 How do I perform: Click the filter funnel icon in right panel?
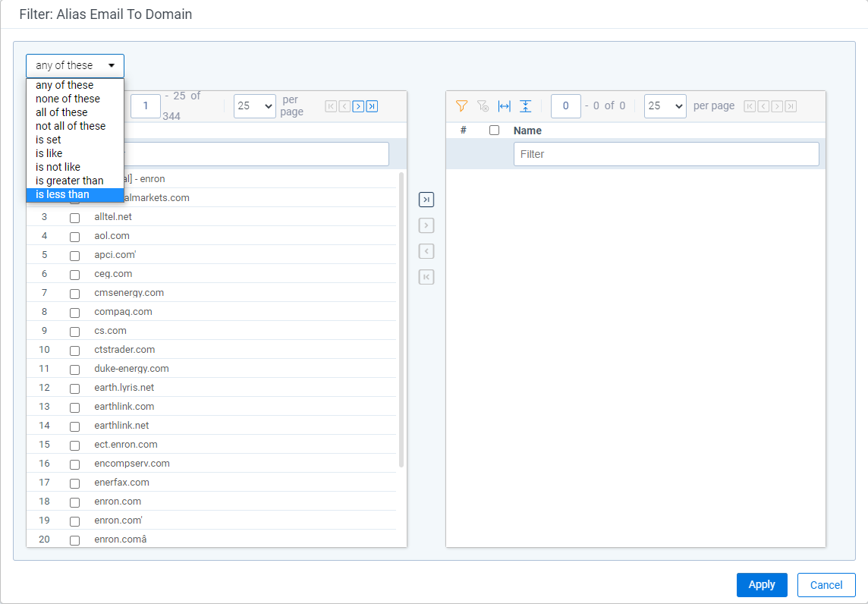pyautogui.click(x=461, y=105)
